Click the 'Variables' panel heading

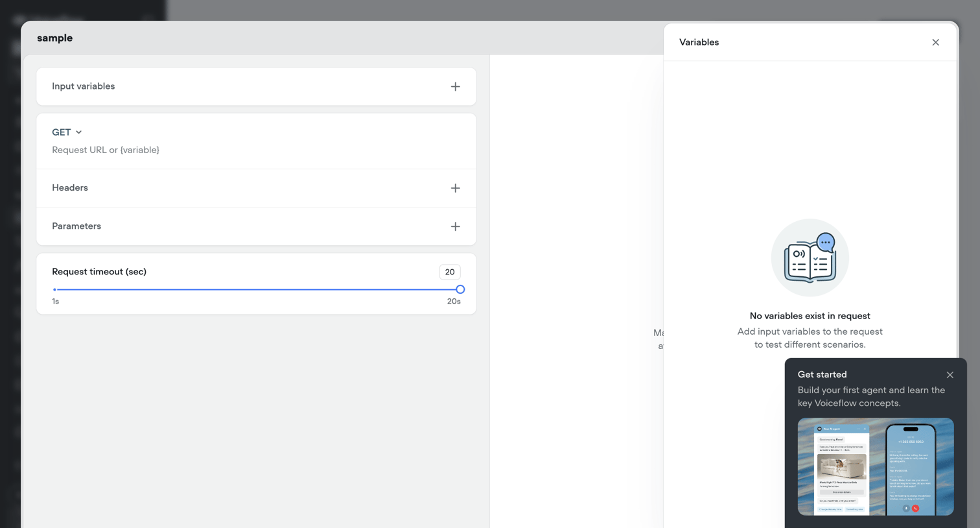699,42
